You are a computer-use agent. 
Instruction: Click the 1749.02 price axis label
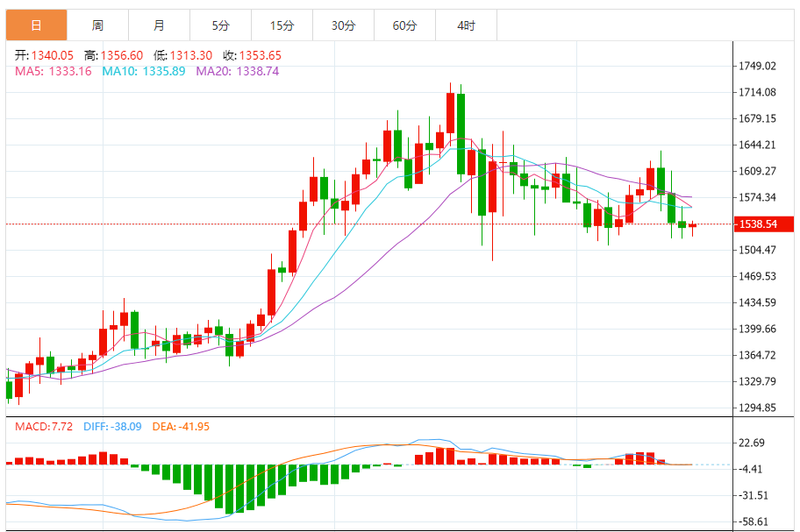(758, 67)
